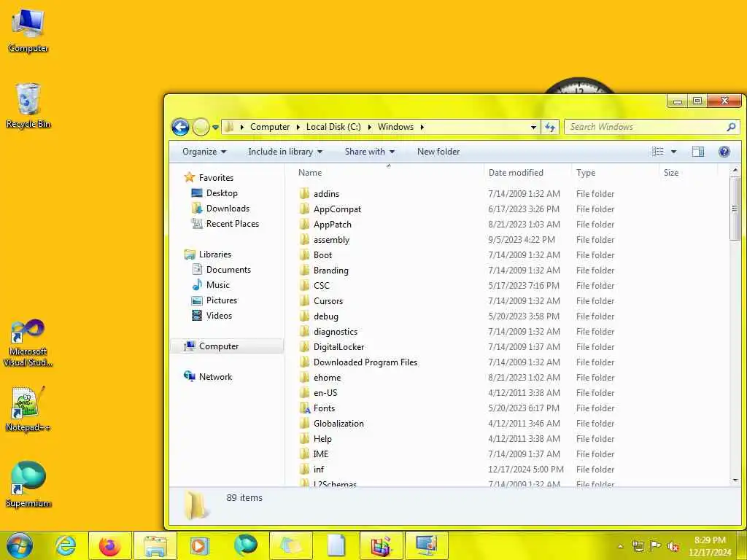Select the addins folder icon
Screen dimensions: 747x560
(304, 193)
